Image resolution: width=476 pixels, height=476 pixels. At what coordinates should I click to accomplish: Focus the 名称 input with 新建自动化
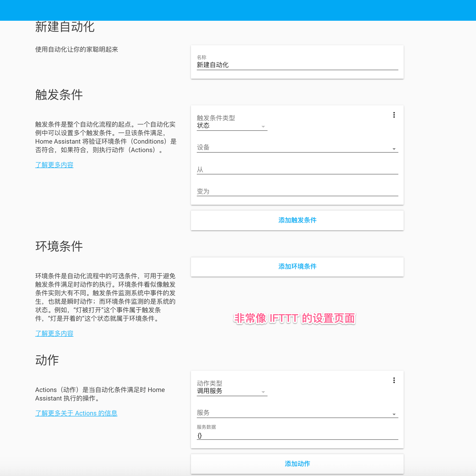(x=297, y=65)
